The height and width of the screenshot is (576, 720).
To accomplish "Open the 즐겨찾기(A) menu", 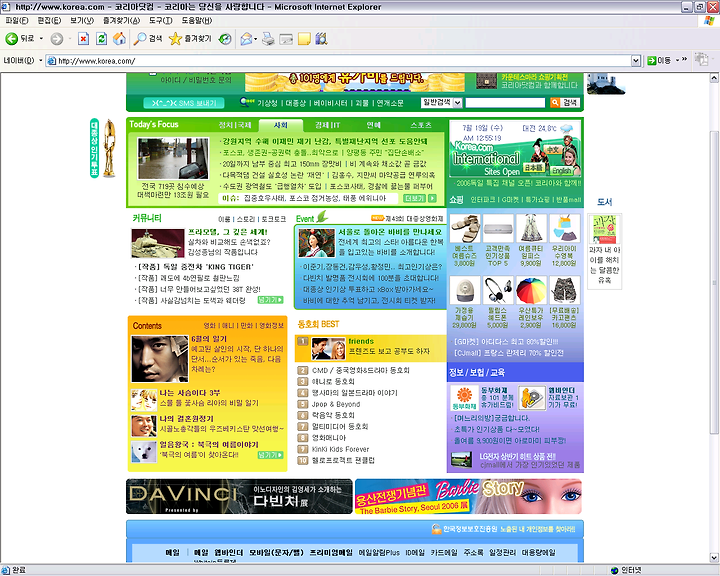I will coord(121,21).
